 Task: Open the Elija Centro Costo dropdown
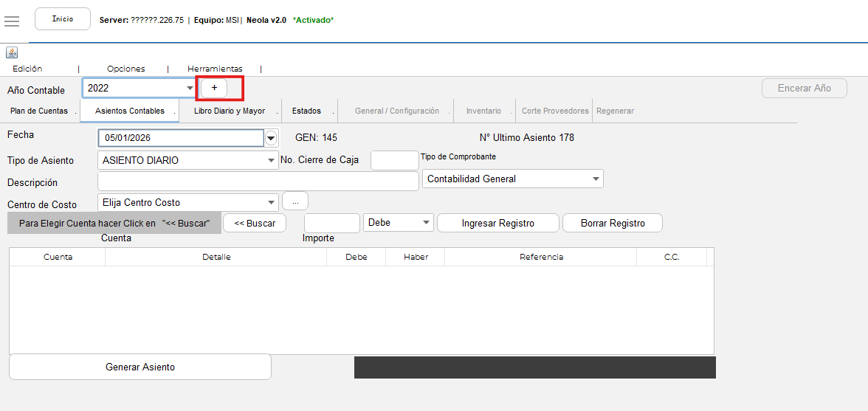click(x=272, y=203)
